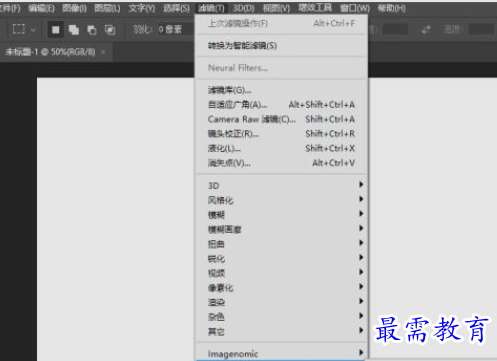Image resolution: width=497 pixels, height=361 pixels.
Task: Expand the 锐化 submenu
Action: (x=281, y=258)
